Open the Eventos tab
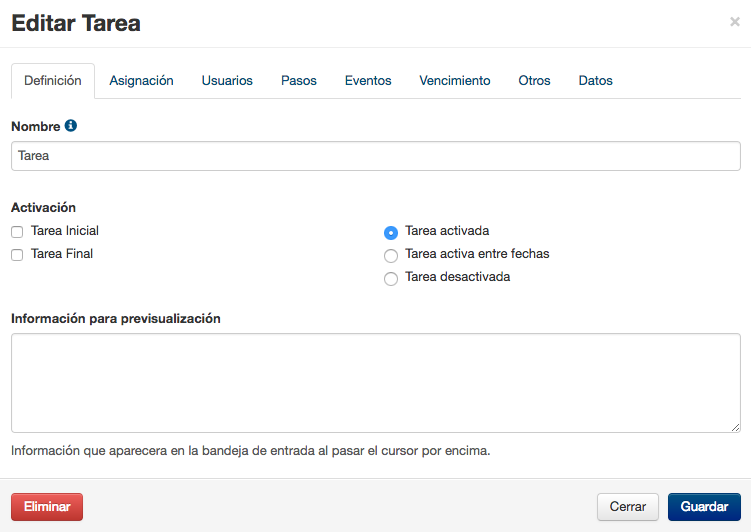 pos(368,80)
